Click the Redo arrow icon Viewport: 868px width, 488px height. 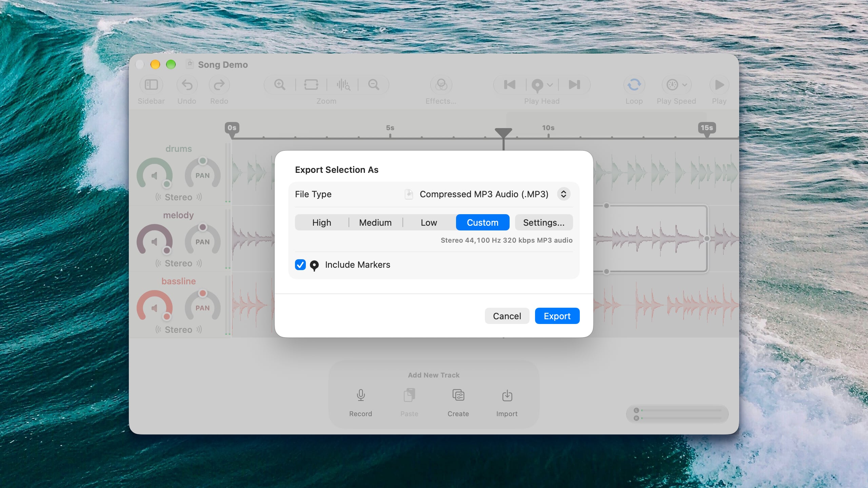[219, 85]
